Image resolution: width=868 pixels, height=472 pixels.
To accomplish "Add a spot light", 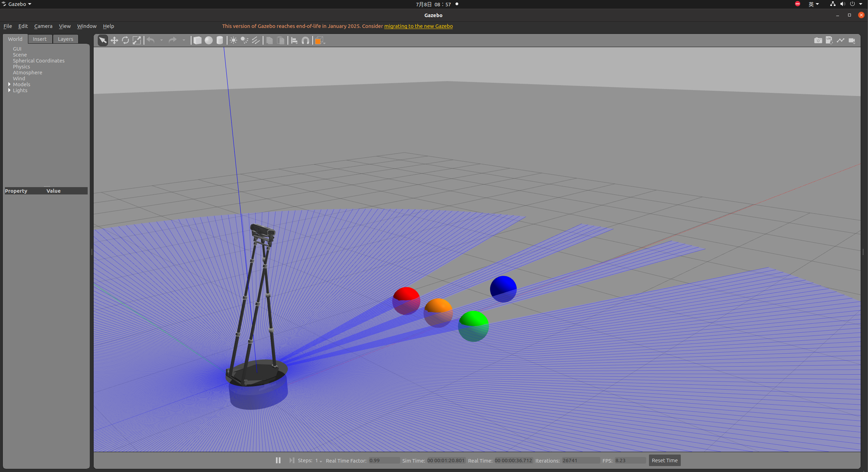I will click(x=245, y=40).
